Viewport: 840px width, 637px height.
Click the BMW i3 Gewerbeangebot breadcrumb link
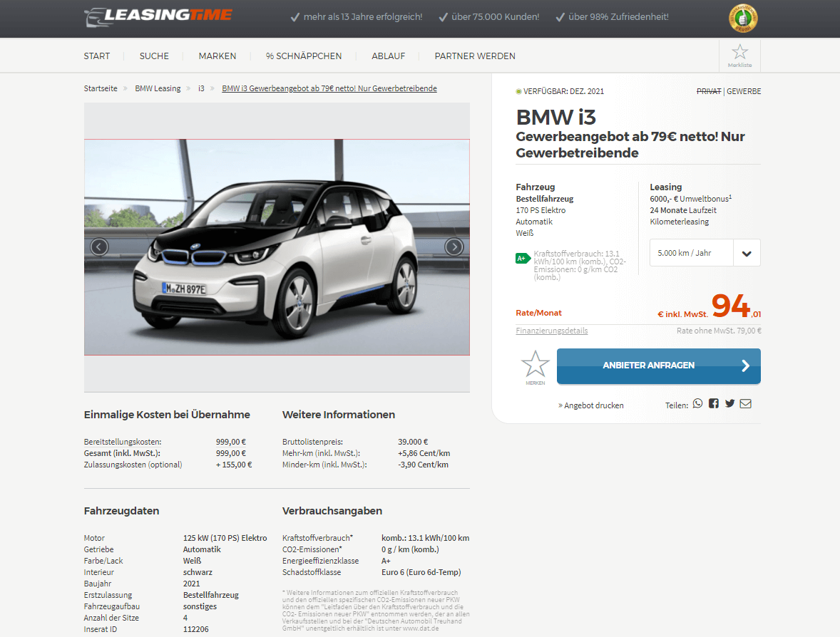[329, 88]
